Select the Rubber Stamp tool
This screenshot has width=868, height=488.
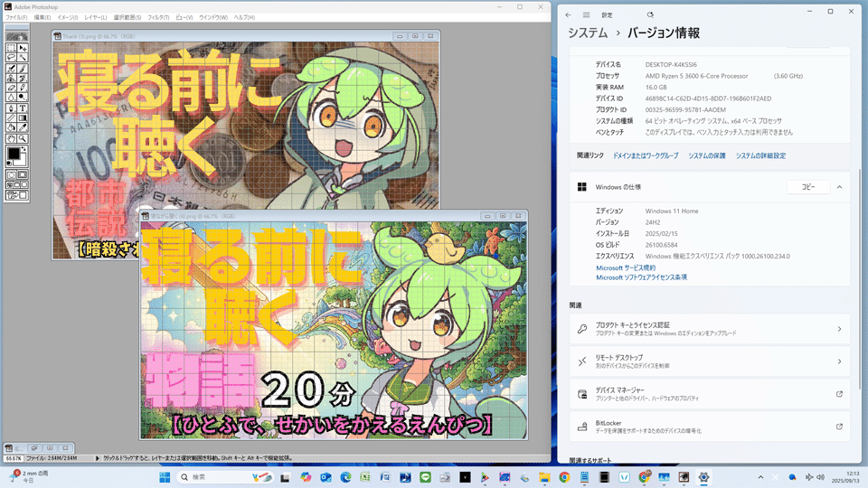11,78
